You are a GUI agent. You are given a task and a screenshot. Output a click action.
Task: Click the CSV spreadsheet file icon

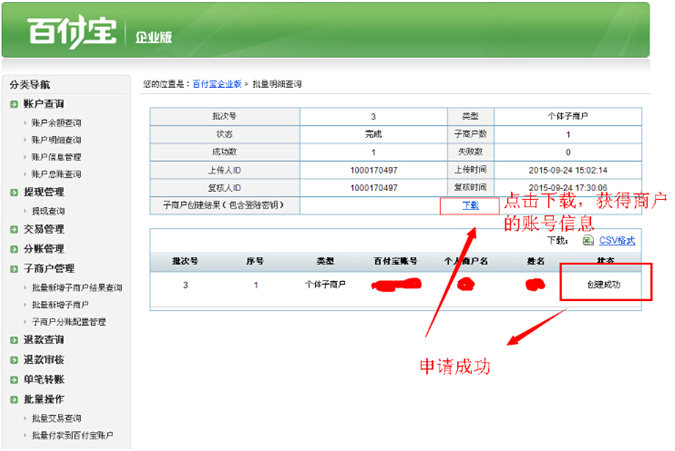[x=588, y=241]
